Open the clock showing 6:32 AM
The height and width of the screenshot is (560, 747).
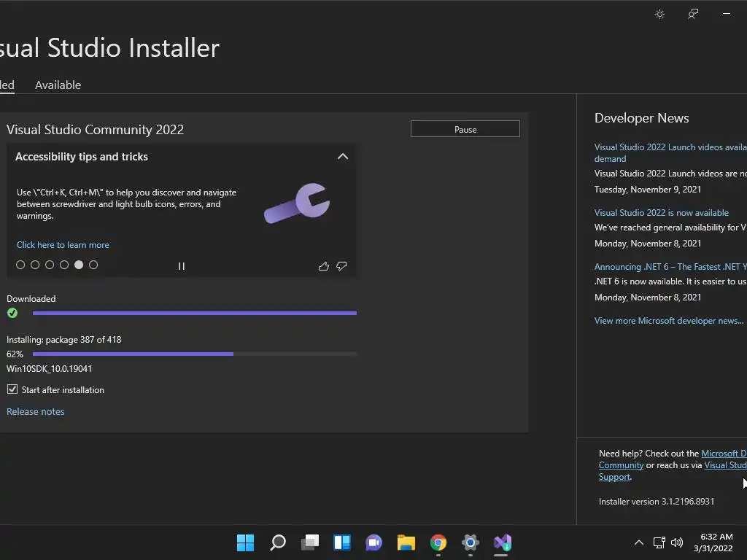pos(713,542)
